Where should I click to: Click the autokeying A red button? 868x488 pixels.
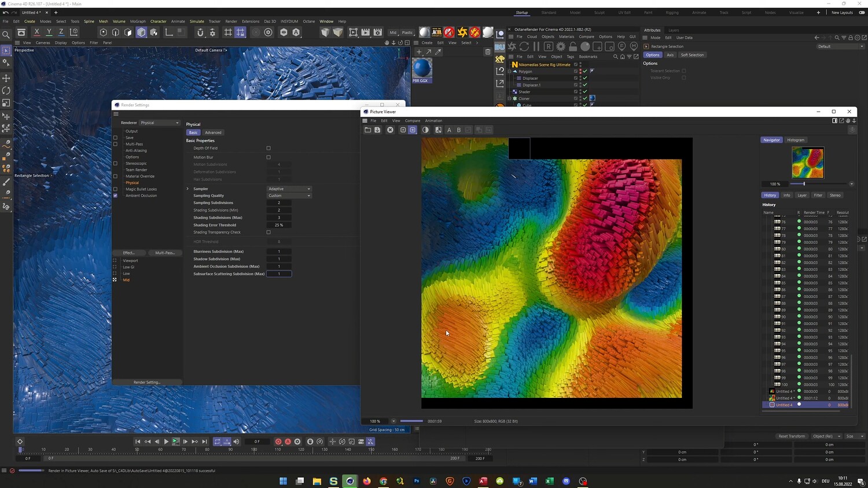click(288, 442)
